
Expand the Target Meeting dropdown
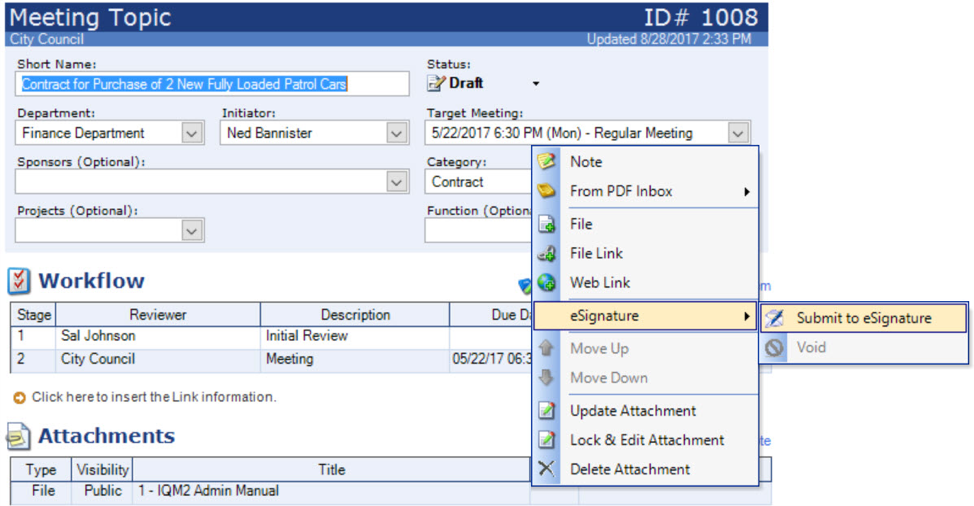click(x=737, y=133)
